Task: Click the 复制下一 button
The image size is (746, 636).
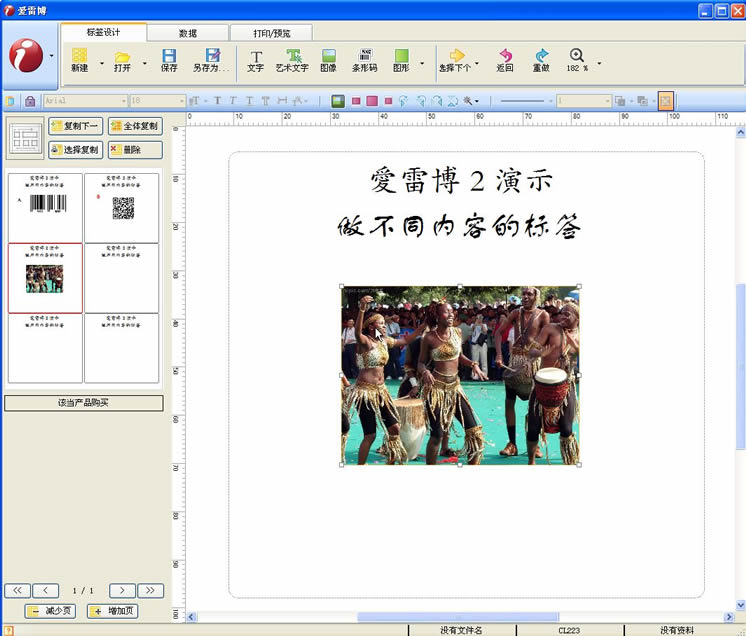Action: 76,126
